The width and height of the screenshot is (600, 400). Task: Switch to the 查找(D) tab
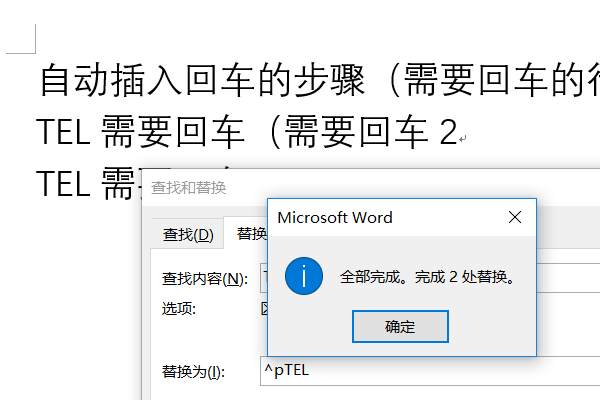(x=188, y=234)
